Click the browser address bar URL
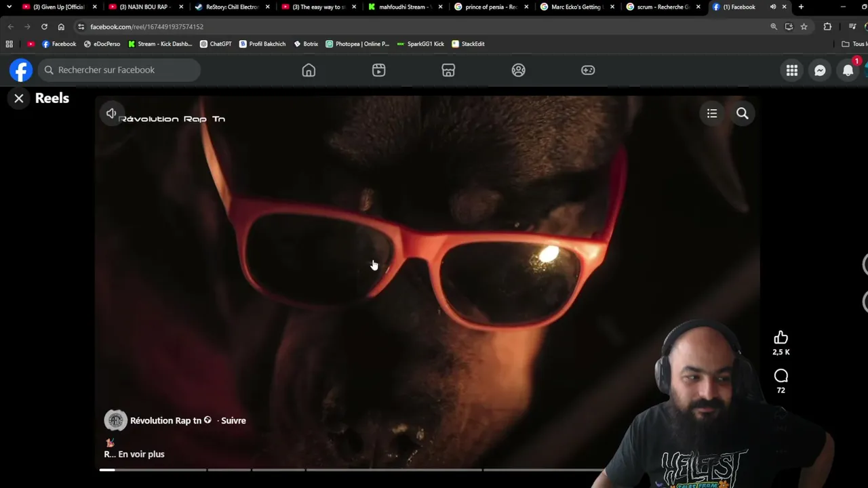Image resolution: width=868 pixels, height=488 pixels. tap(146, 26)
